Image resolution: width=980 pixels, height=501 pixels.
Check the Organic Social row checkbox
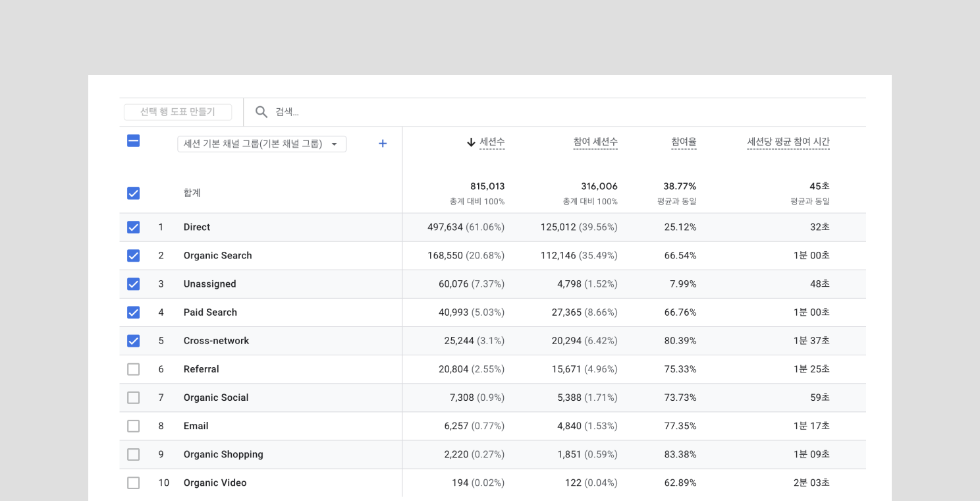tap(133, 398)
